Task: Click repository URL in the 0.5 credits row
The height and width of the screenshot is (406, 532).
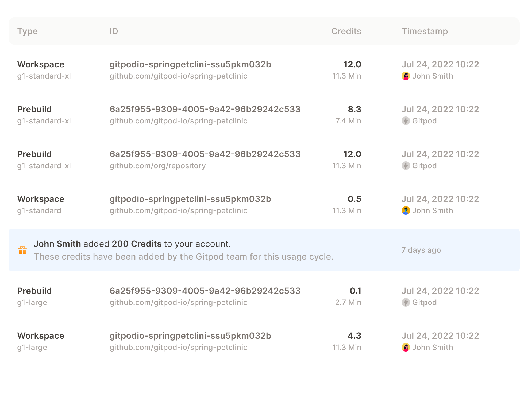Action: pos(179,211)
